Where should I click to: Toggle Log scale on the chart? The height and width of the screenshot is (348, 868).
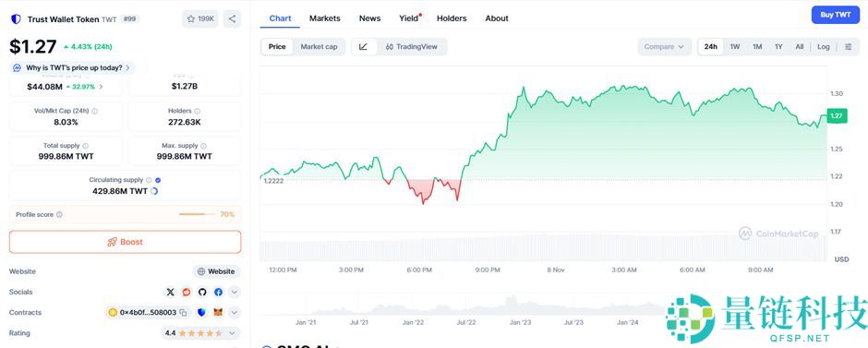point(824,47)
